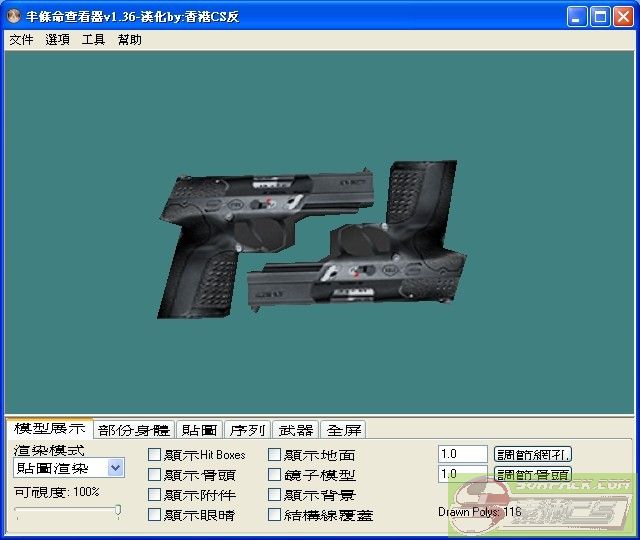The image size is (640, 540).
Task: Minimize the model viewer window
Action: tap(577, 17)
